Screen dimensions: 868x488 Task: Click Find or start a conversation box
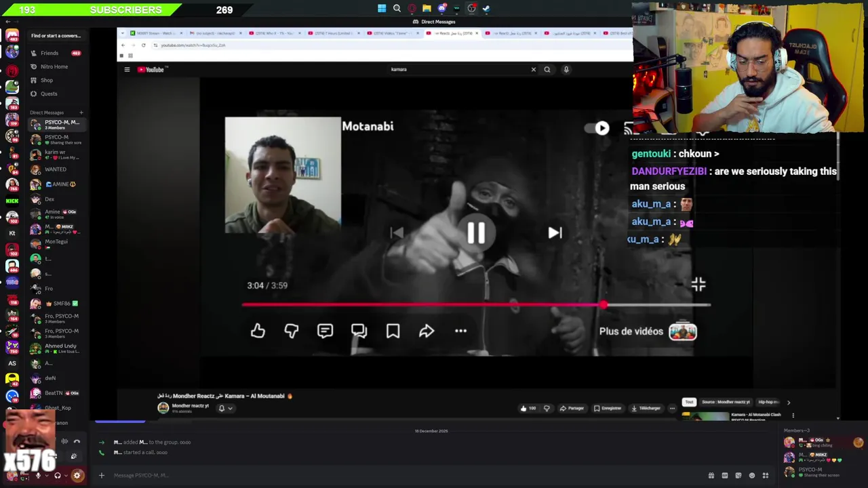tap(56, 35)
